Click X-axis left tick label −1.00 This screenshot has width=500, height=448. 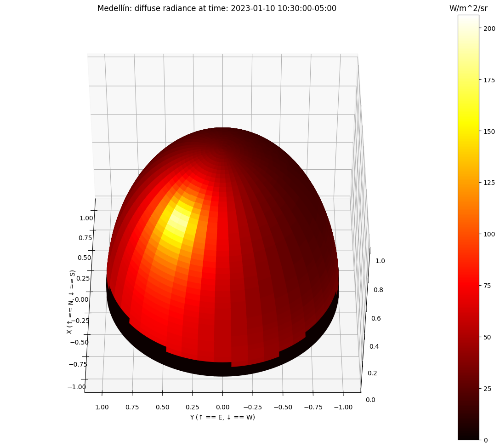coord(77,387)
